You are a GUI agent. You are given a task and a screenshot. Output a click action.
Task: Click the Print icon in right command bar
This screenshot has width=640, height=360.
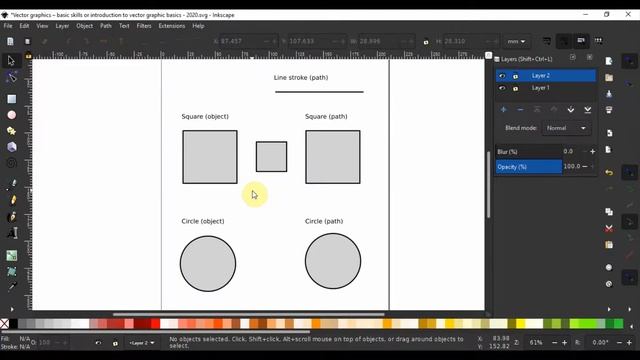coord(609,110)
